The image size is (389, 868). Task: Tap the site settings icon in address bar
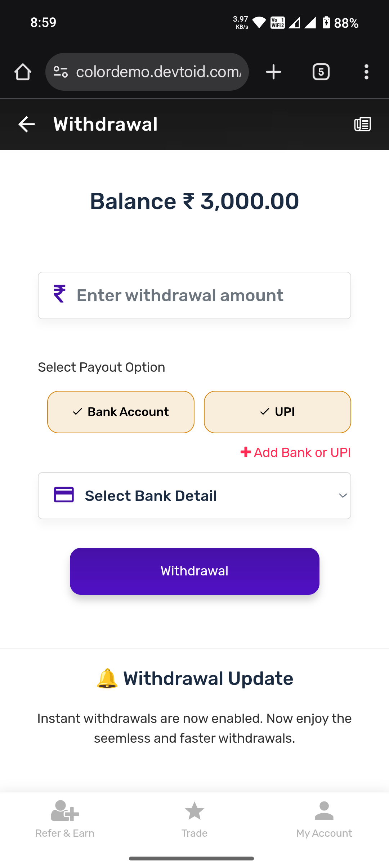(x=61, y=72)
